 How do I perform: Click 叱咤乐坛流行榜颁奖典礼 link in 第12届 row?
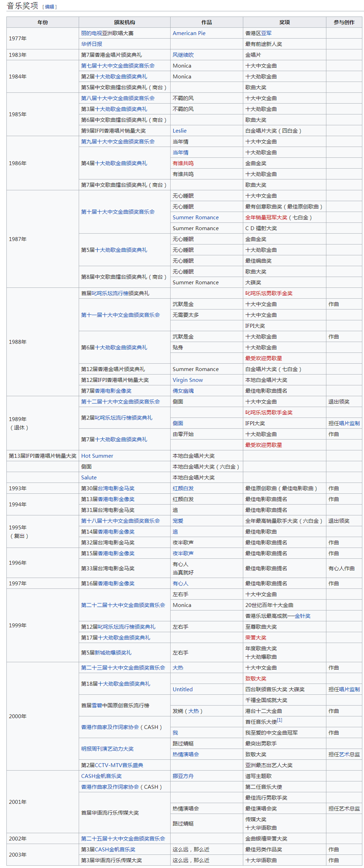pos(126,627)
